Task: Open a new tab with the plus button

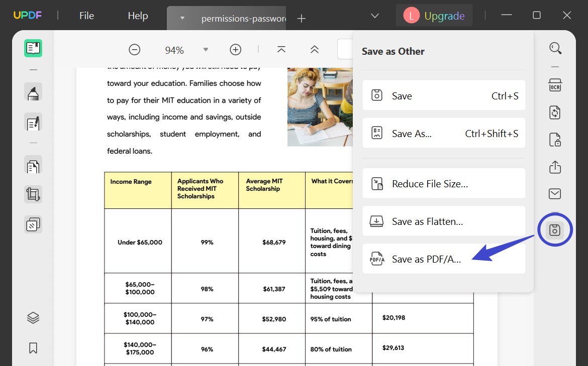Action: pyautogui.click(x=301, y=18)
